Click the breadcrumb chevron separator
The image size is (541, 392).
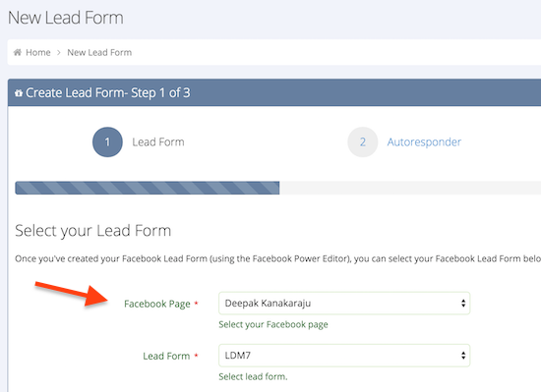click(59, 52)
